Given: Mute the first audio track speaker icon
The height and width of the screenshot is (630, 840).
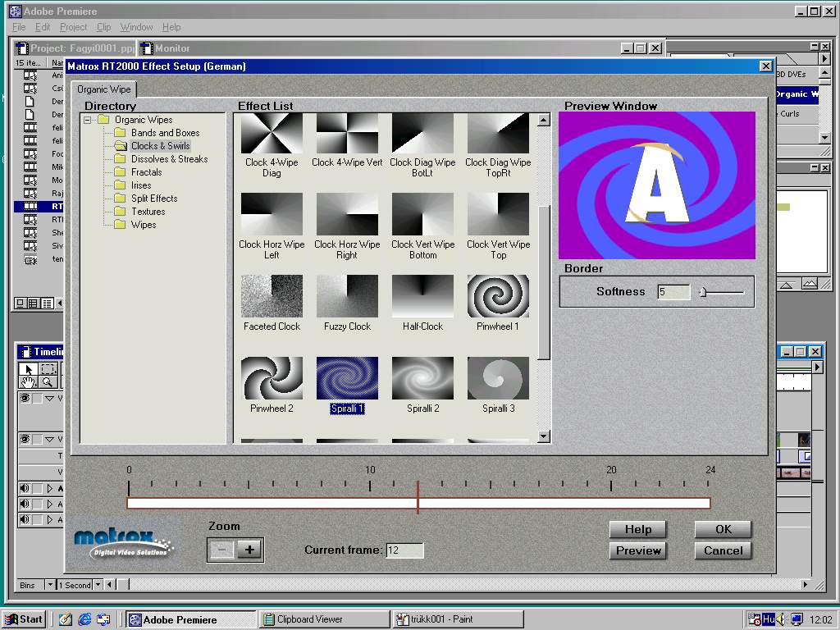Looking at the screenshot, I should pyautogui.click(x=25, y=489).
